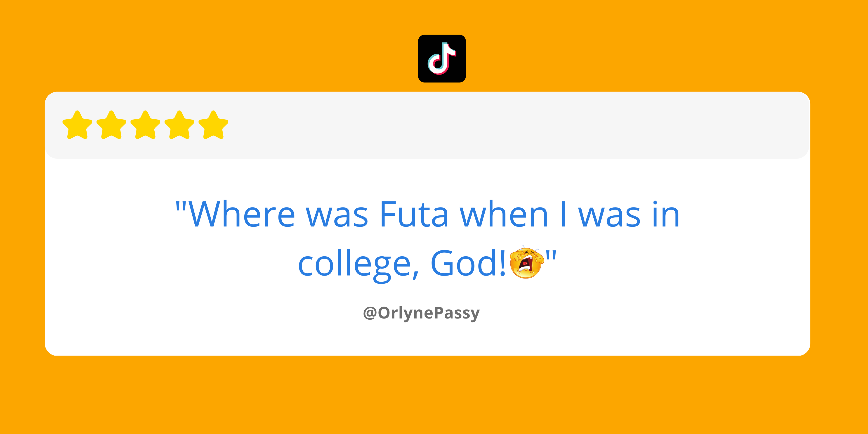
Task: Click the word when in the quote
Action: pyautogui.click(x=504, y=214)
